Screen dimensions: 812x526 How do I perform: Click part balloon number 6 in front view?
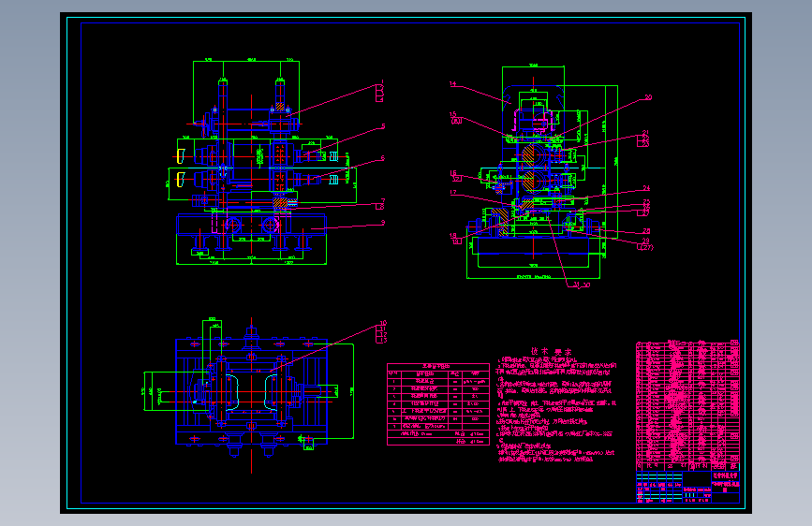[383, 158]
